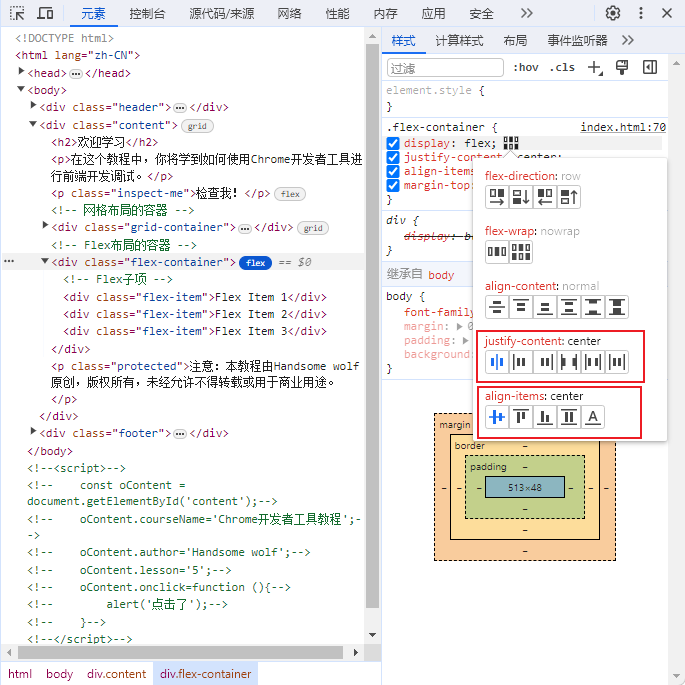The width and height of the screenshot is (685, 685).
Task: Toggle flex badge on p.inspect-me
Action: tap(290, 194)
